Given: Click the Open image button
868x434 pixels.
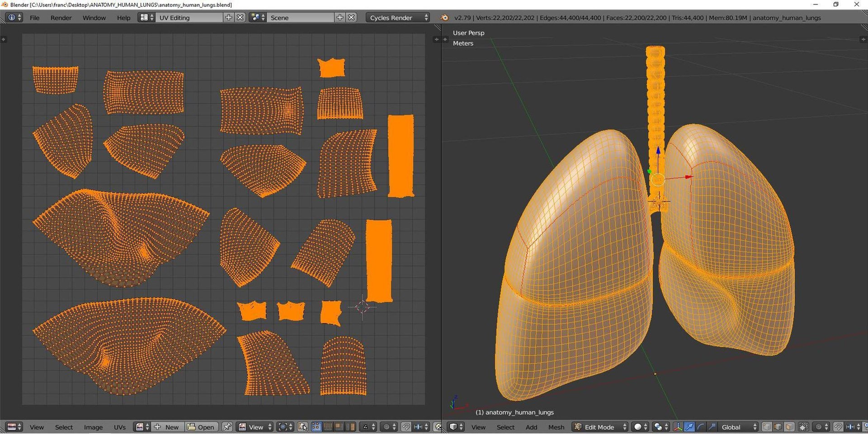Looking at the screenshot, I should [x=201, y=427].
